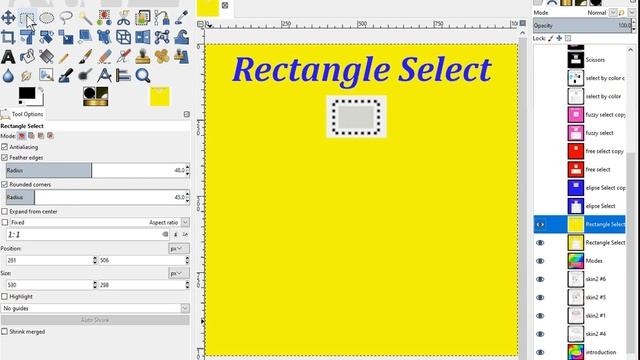
Task: Select the Pencil tool
Action: click(64, 57)
